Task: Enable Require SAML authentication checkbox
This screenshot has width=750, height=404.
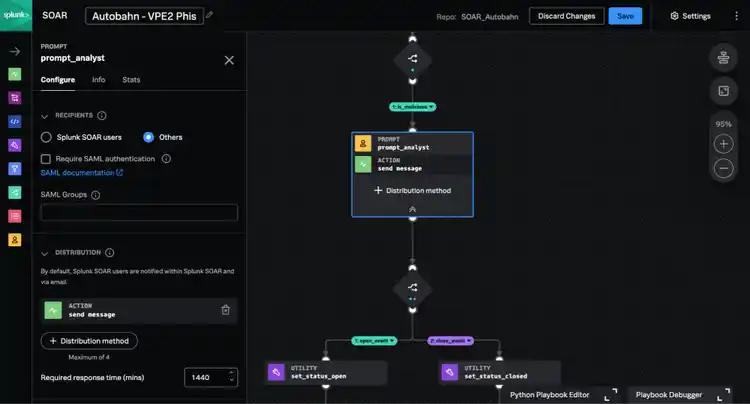Action: click(46, 158)
